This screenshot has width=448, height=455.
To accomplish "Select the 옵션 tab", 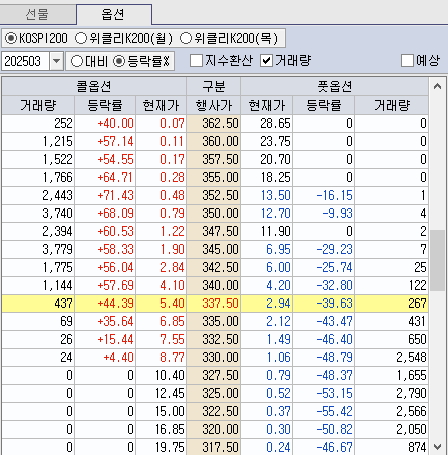I will (114, 14).
